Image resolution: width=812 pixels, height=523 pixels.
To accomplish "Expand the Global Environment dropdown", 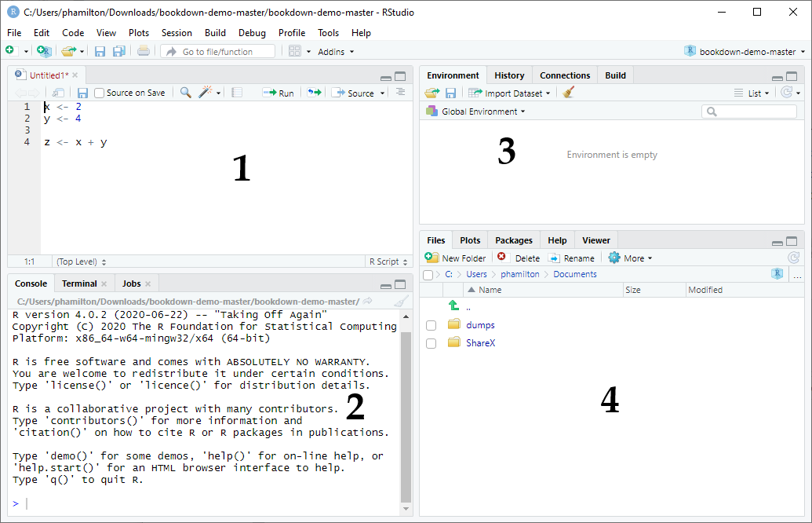I will pyautogui.click(x=476, y=112).
